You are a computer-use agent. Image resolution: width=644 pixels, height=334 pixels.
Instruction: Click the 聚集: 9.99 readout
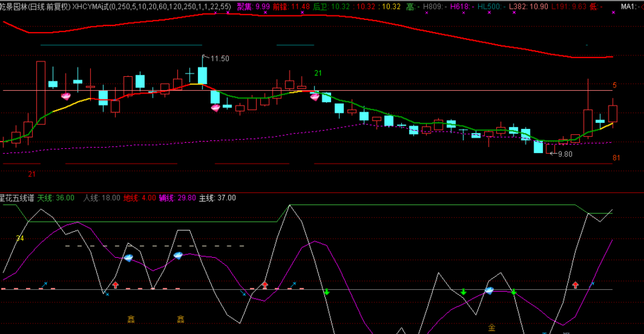tap(253, 7)
